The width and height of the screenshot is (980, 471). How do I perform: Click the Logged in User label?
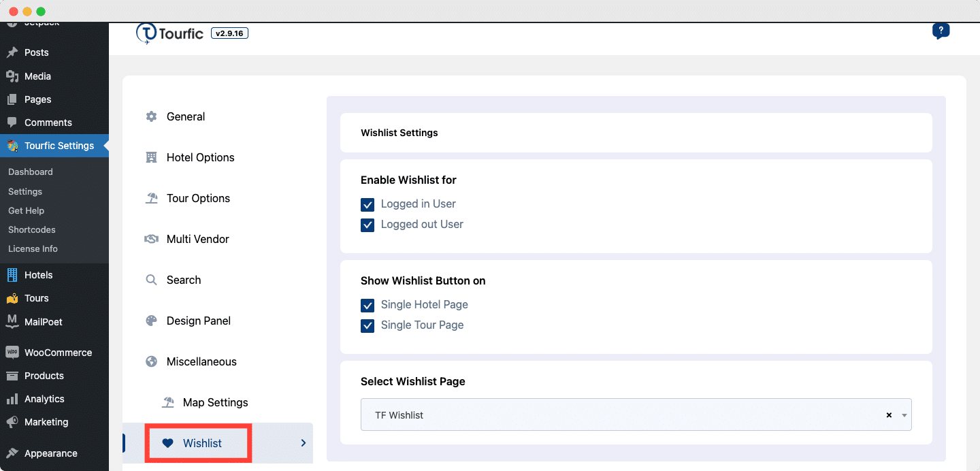tap(419, 204)
